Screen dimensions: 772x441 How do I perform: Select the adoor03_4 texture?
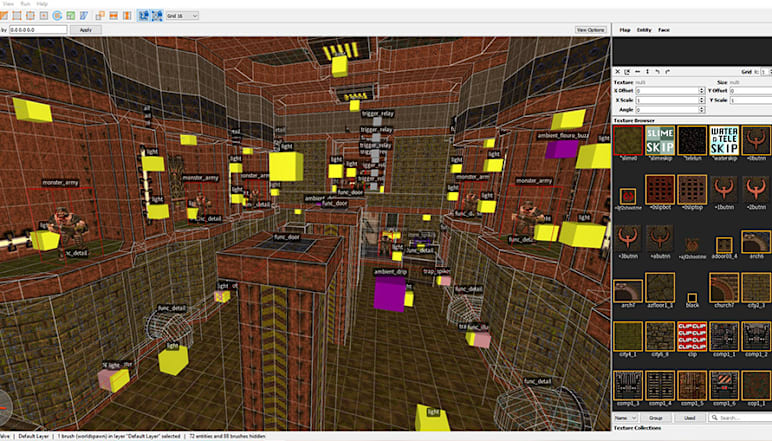tap(724, 245)
